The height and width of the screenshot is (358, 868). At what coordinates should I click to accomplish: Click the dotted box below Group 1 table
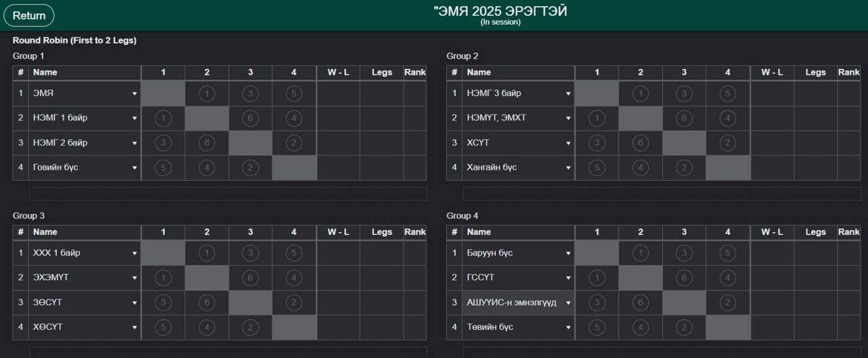pos(228,194)
